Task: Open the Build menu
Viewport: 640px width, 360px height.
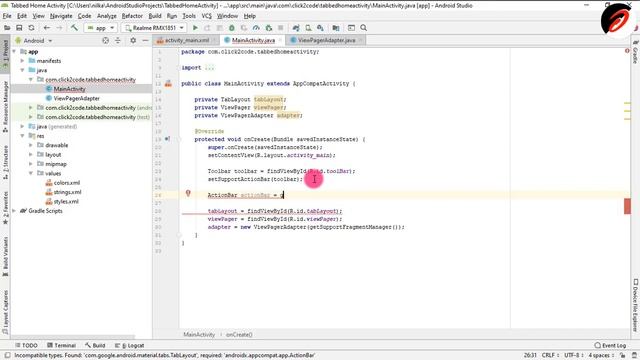Action: coord(155,16)
